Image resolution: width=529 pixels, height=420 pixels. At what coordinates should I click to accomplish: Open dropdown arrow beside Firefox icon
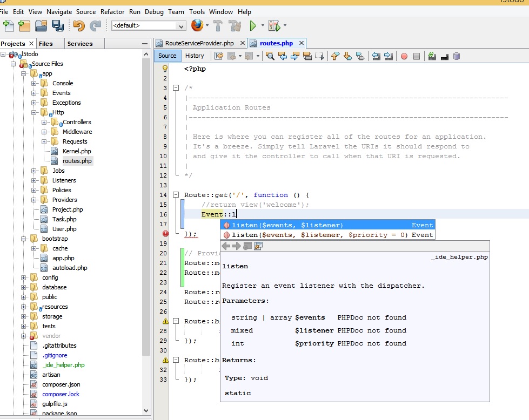click(207, 25)
